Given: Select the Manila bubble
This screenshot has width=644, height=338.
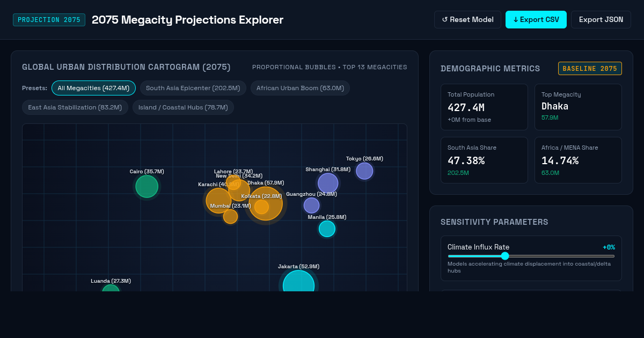Looking at the screenshot, I should click(327, 229).
